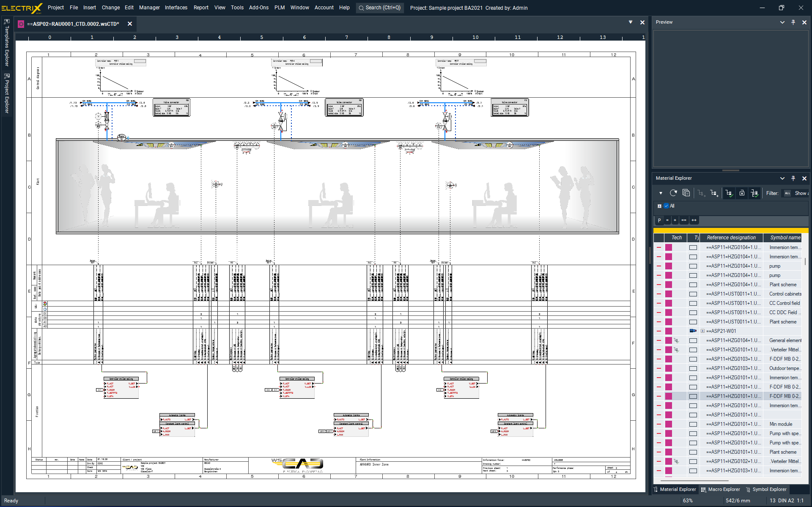The height and width of the screenshot is (507, 812).
Task: Expand the All tree node
Action: 659,206
